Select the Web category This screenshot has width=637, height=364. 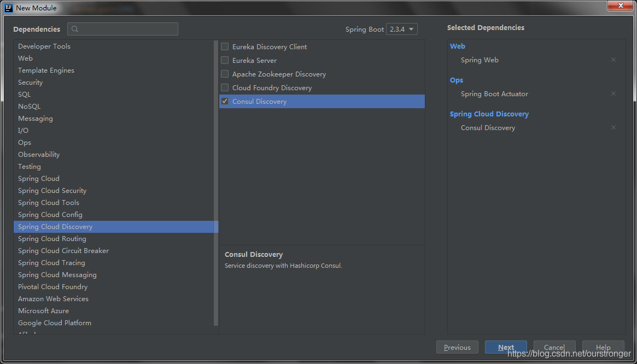(114, 58)
